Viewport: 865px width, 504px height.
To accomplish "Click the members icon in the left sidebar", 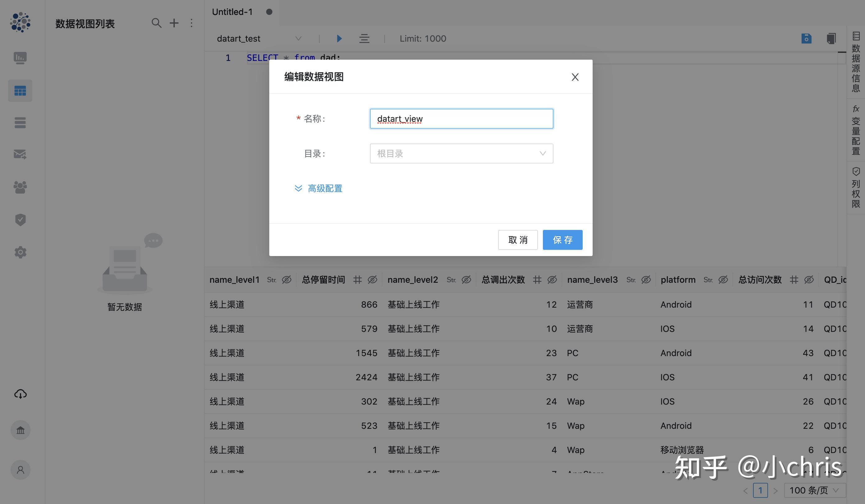I will click(x=20, y=187).
